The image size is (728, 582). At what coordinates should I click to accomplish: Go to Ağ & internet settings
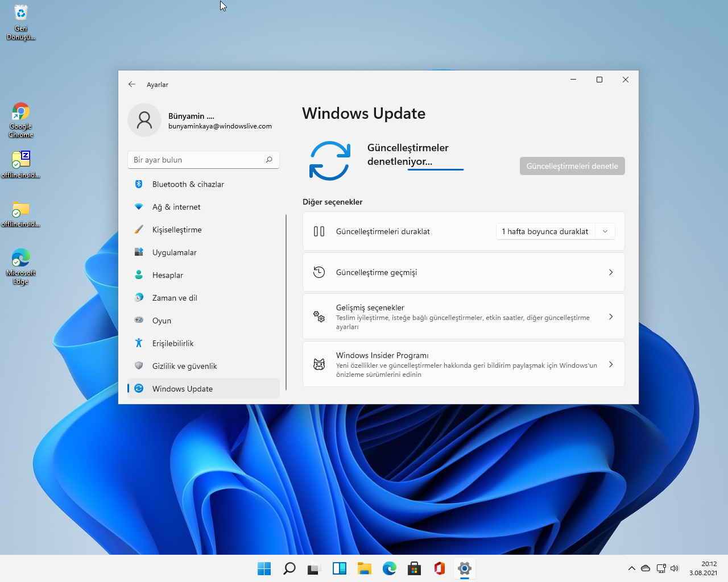pos(204,207)
